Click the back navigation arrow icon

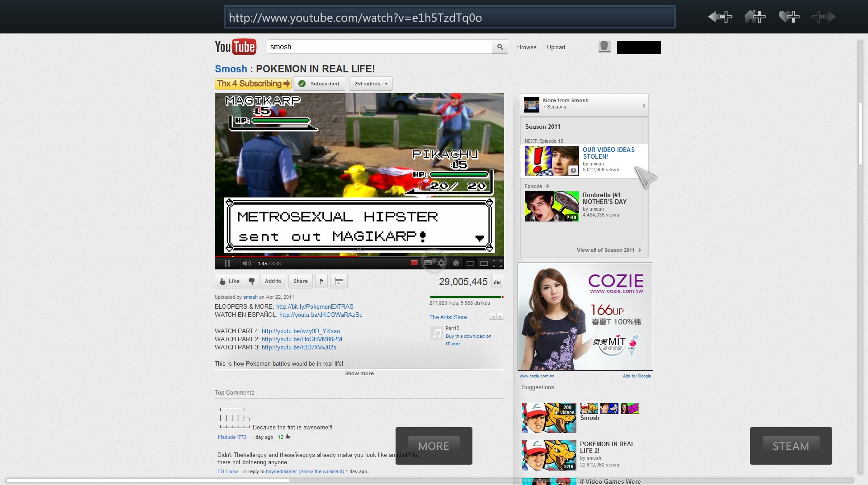(720, 17)
